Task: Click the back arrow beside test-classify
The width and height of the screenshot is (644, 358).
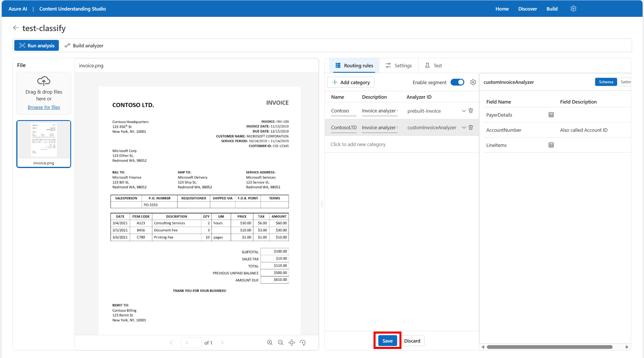Action: point(16,28)
